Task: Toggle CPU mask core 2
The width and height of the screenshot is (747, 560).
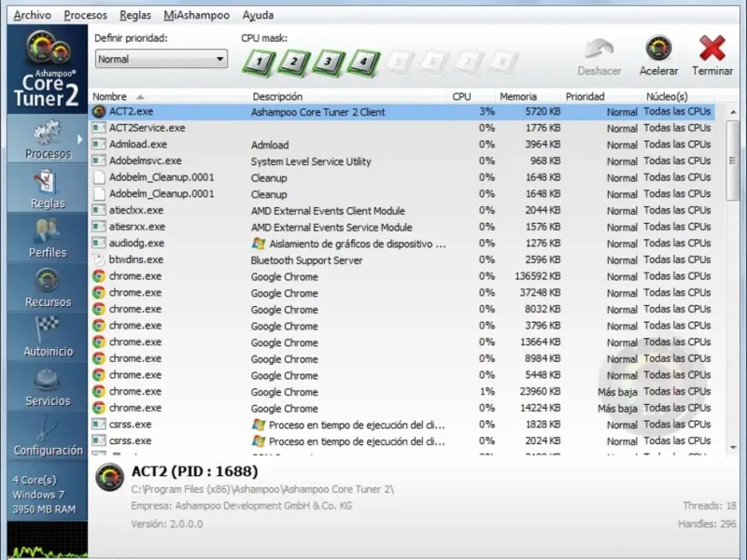Action: 293,63
